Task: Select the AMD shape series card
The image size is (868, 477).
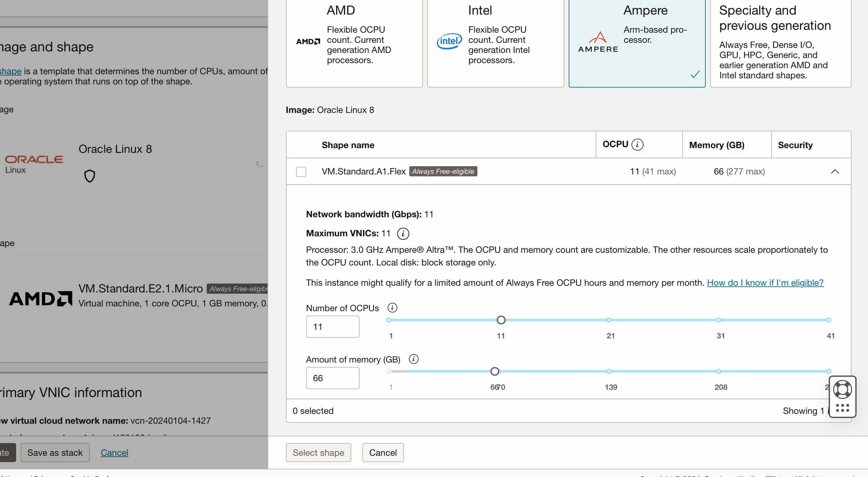Action: (354, 43)
